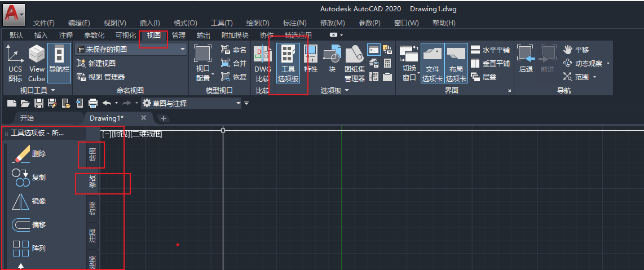The image size is (644, 270).
Task: Toggle the View Cube display
Action: pos(37,64)
